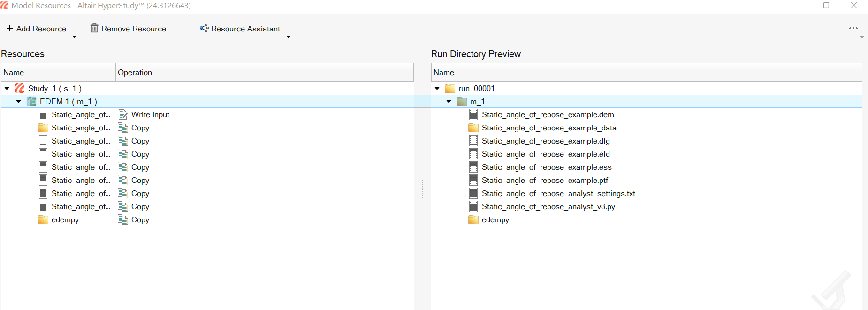Collapse the EDEM 1 ( m_1 ) node

[x=19, y=101]
